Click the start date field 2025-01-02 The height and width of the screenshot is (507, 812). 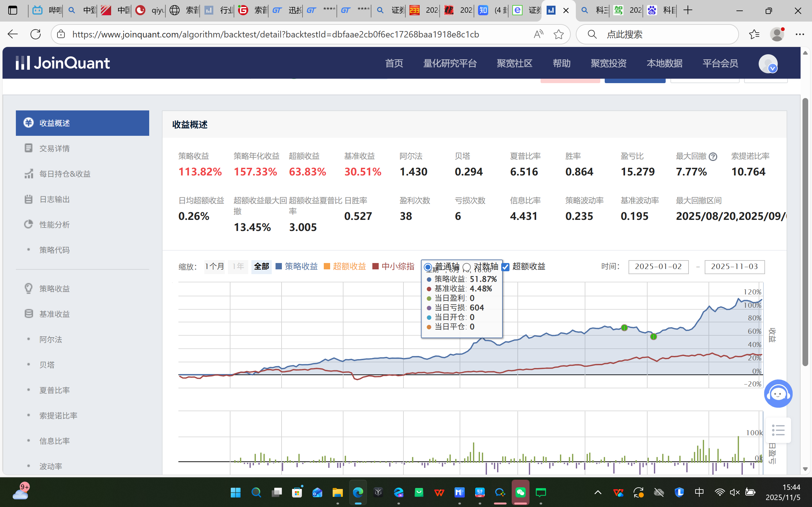point(658,267)
